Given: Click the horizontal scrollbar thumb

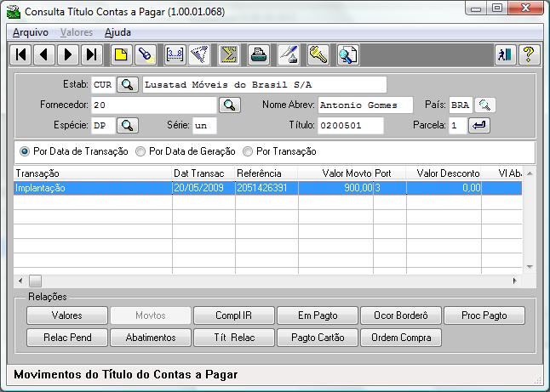Looking at the screenshot, I should pyautogui.click(x=35, y=281).
